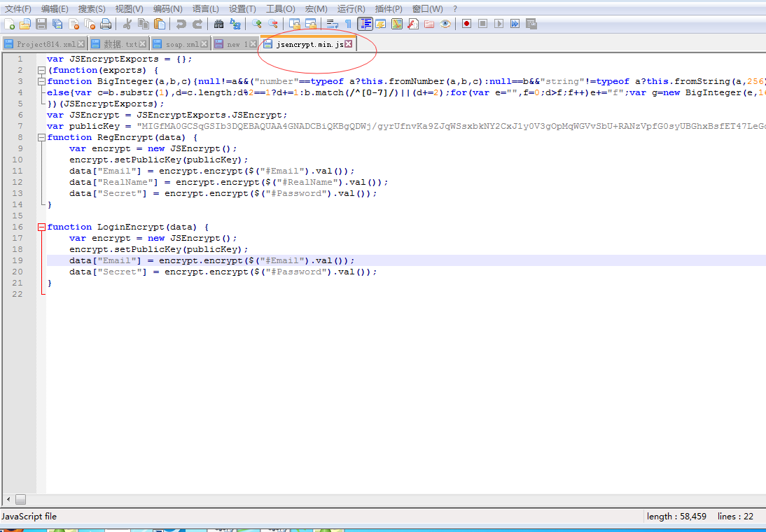Stop macro recording

(x=482, y=23)
